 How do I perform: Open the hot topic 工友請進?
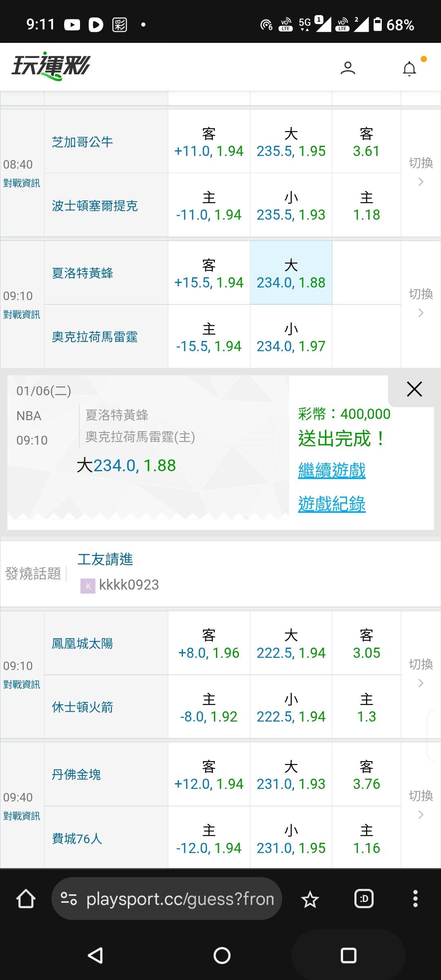105,559
